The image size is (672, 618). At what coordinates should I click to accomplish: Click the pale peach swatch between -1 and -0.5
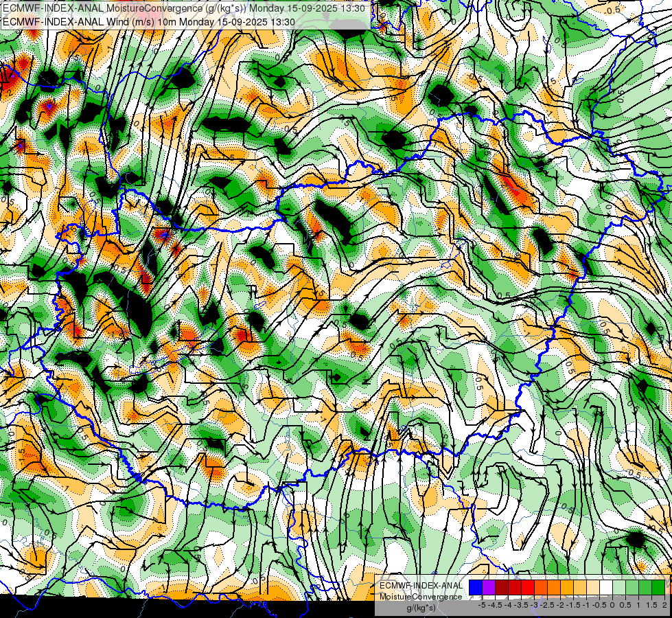click(593, 588)
